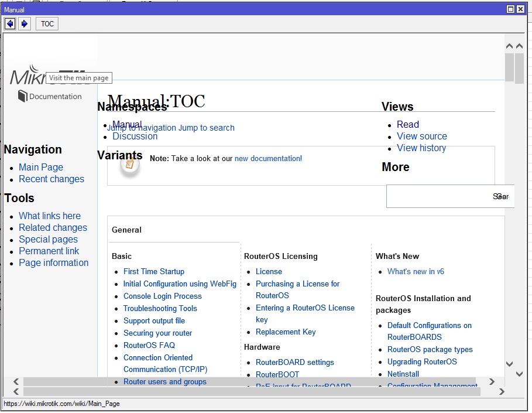The image size is (532, 413).
Task: Maximize the Manual window
Action: click(x=510, y=9)
